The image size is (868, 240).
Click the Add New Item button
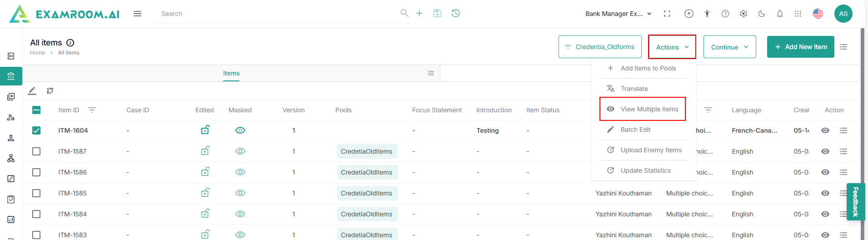(800, 47)
